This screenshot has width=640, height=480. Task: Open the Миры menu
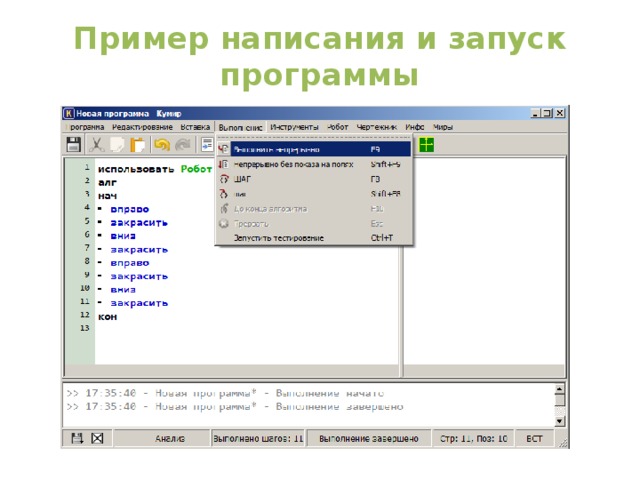point(443,127)
